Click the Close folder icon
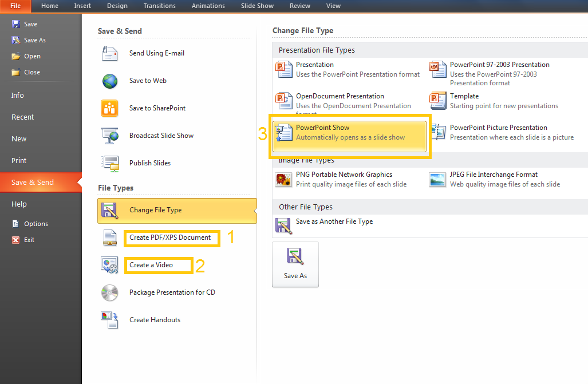This screenshot has height=384, width=588. [16, 72]
